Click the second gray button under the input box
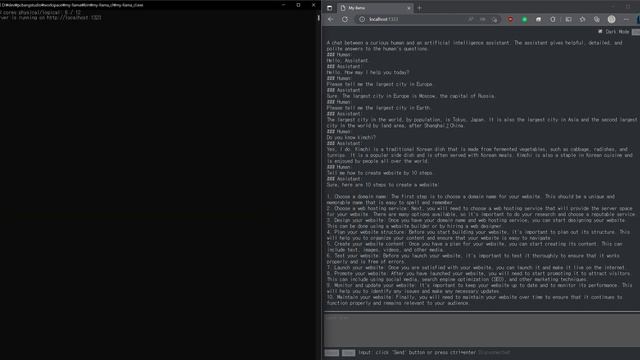Image resolution: width=640 pixels, height=360 pixels. tap(348, 353)
